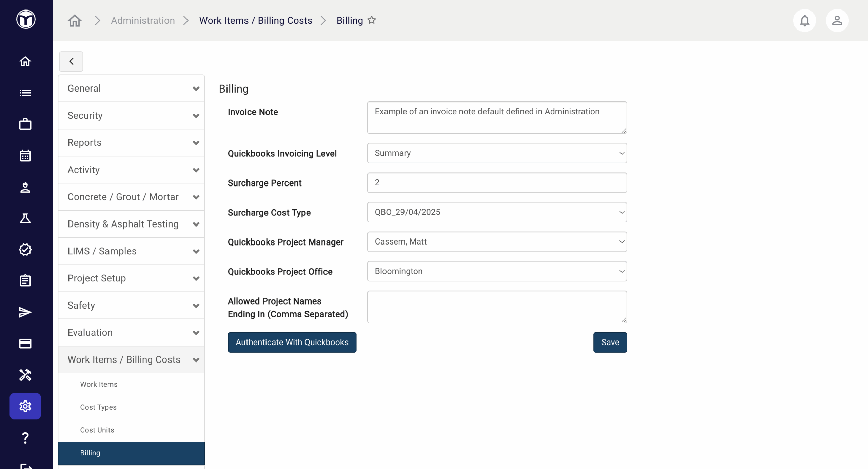Open Quickbooks Project Office dropdown

(x=497, y=271)
